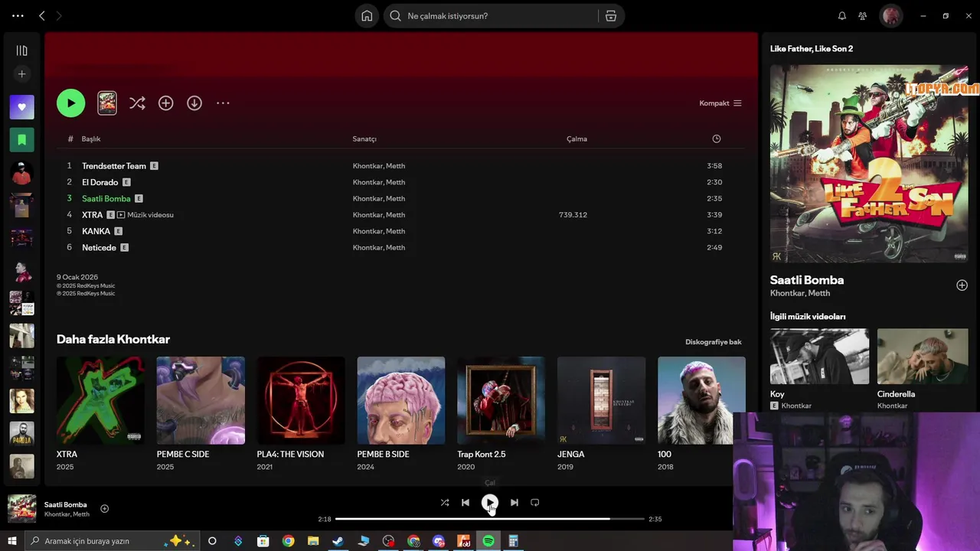Select El Dorado track
Screen dimensions: 980x551
click(x=100, y=182)
